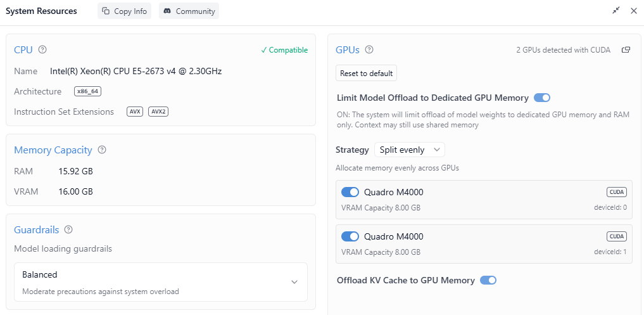Click the CUDA badge on deviceId 0 GPU
Viewport: 644px width, 315px height.
point(616,192)
